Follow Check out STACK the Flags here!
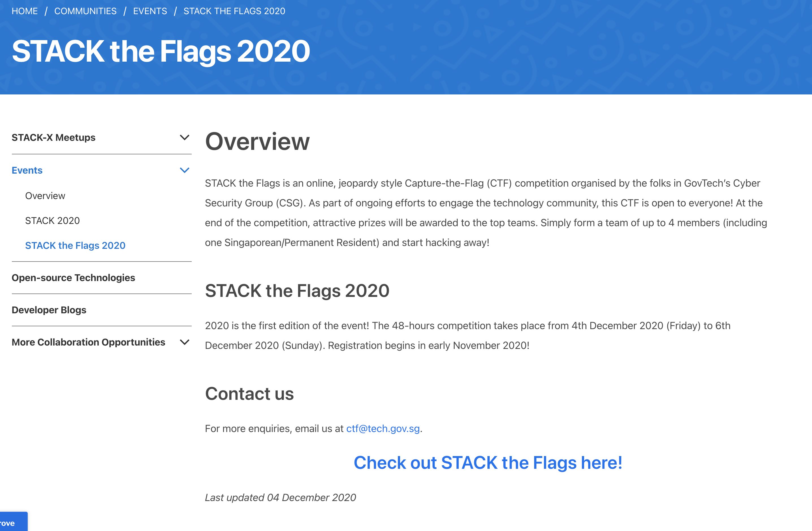 pos(488,463)
